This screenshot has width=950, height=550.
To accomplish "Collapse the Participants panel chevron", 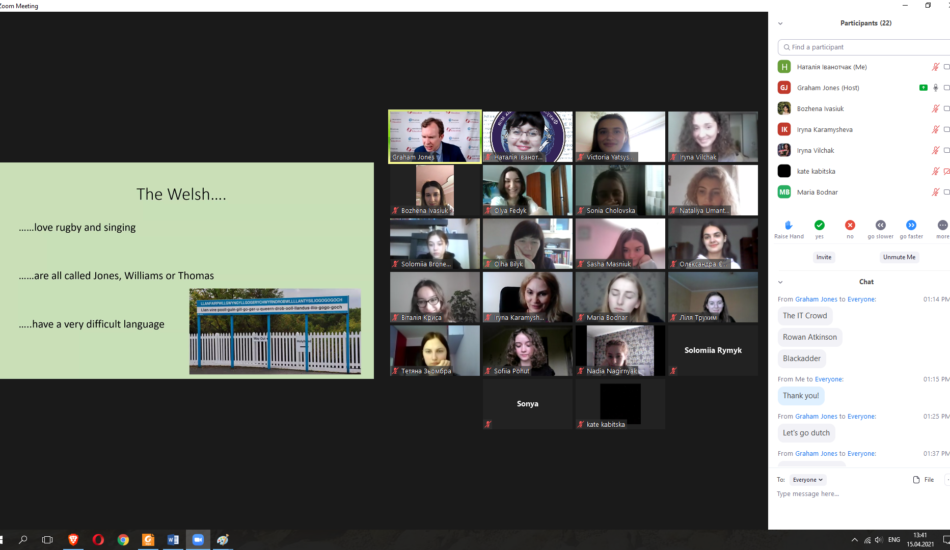I will pos(781,23).
